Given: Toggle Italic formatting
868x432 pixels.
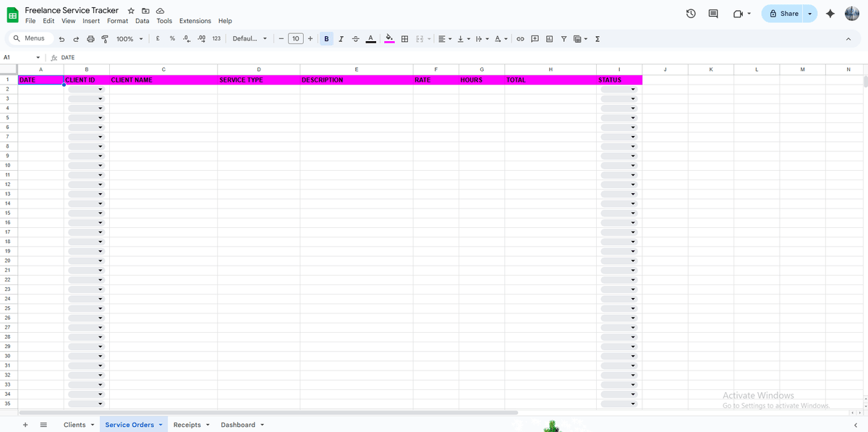Looking at the screenshot, I should coord(341,39).
